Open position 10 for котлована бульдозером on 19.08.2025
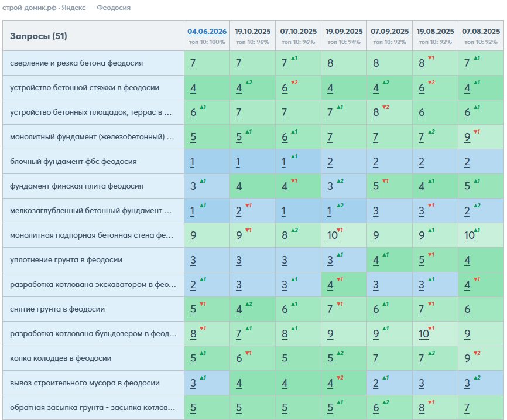 click(x=424, y=334)
